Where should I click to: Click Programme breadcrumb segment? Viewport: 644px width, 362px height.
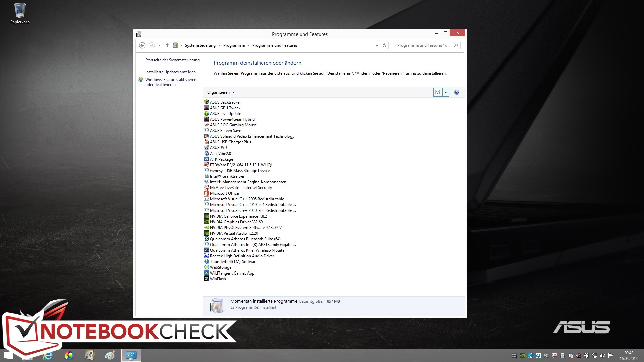coord(234,45)
